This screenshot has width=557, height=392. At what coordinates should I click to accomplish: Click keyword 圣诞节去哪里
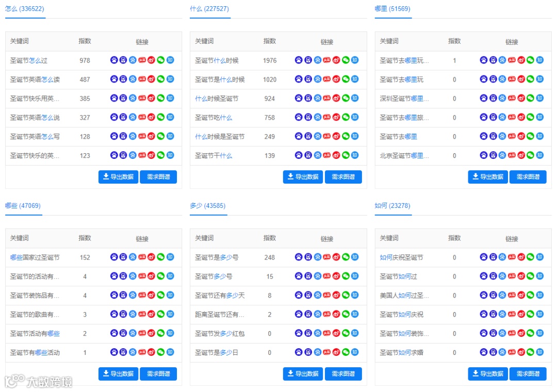398,137
